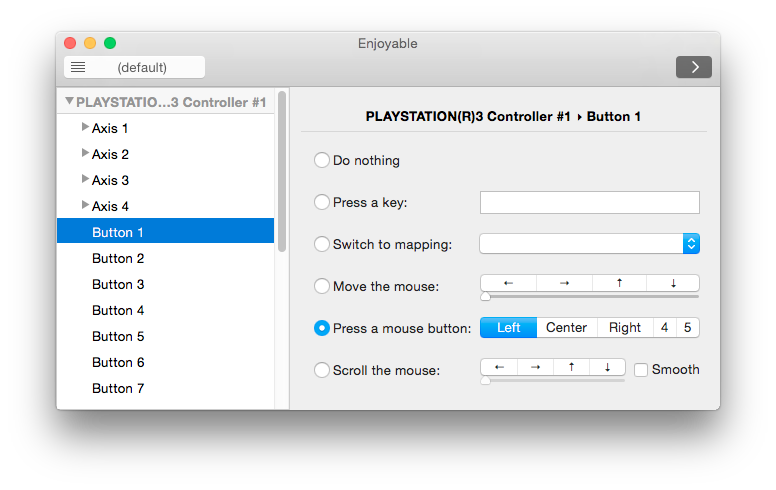This screenshot has width=776, height=490.
Task: Select scroll mouse left arrow
Action: [x=499, y=367]
